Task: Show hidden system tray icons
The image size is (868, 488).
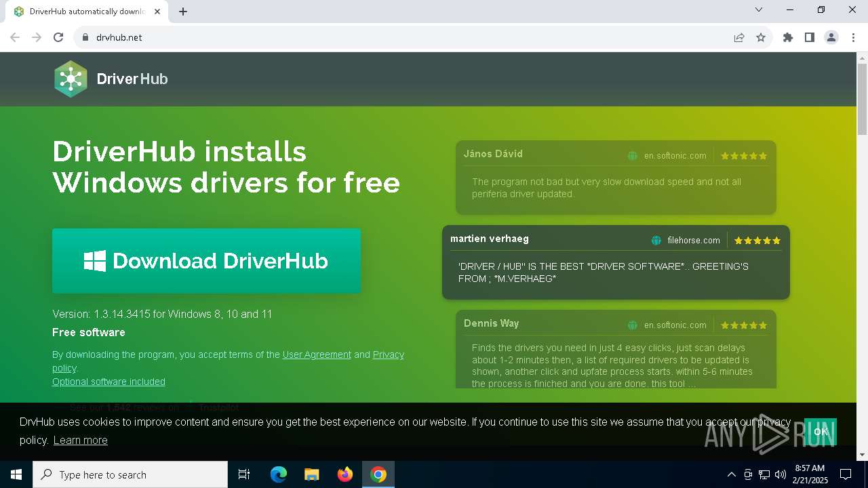Action: point(731,474)
